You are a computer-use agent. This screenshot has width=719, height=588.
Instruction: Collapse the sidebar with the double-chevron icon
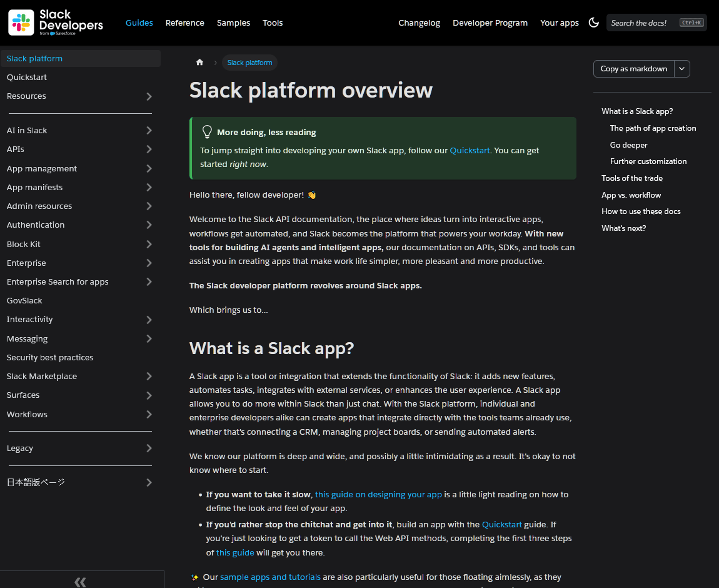click(x=80, y=581)
